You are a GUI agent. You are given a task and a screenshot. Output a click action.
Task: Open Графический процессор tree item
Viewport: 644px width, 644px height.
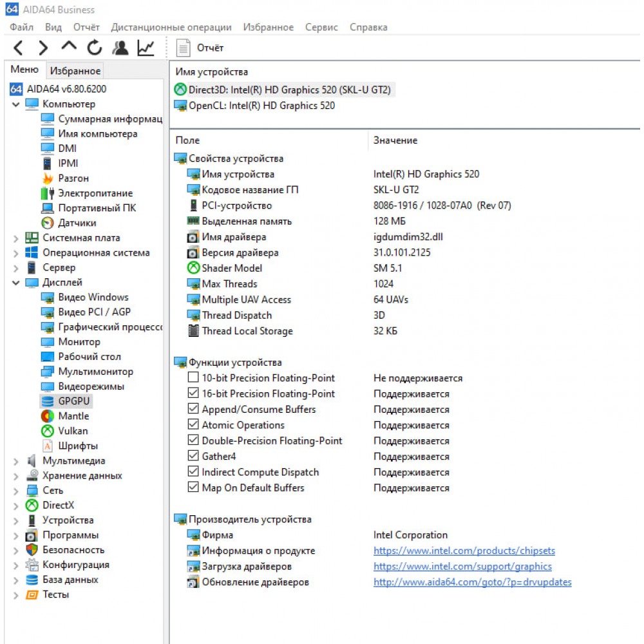(x=102, y=327)
